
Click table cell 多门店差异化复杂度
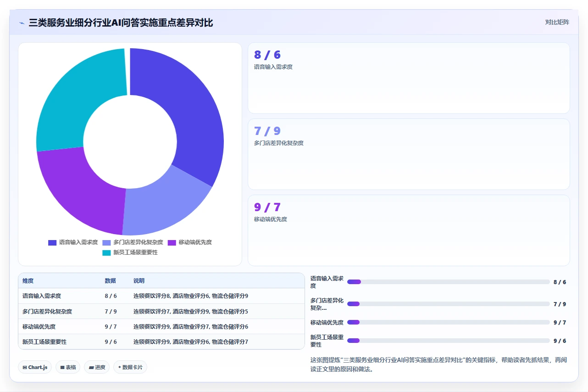click(47, 311)
